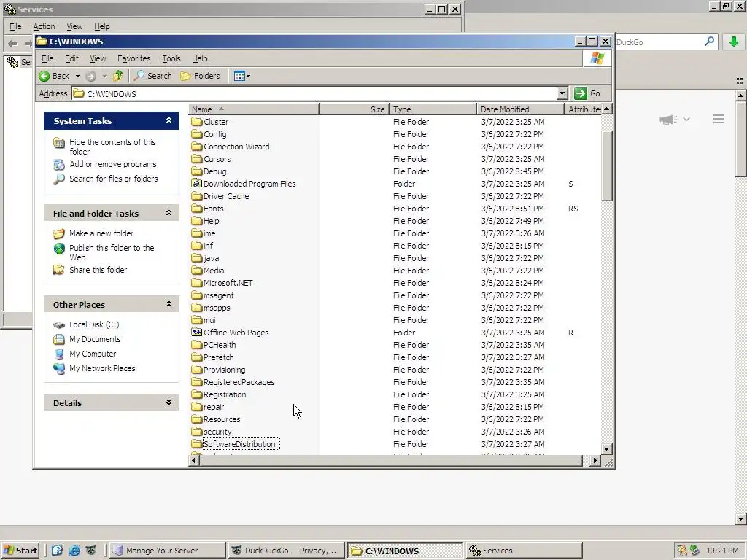Screen dimensions: 747x560
Task: Click Publish this folder to the Web link
Action: tap(112, 252)
